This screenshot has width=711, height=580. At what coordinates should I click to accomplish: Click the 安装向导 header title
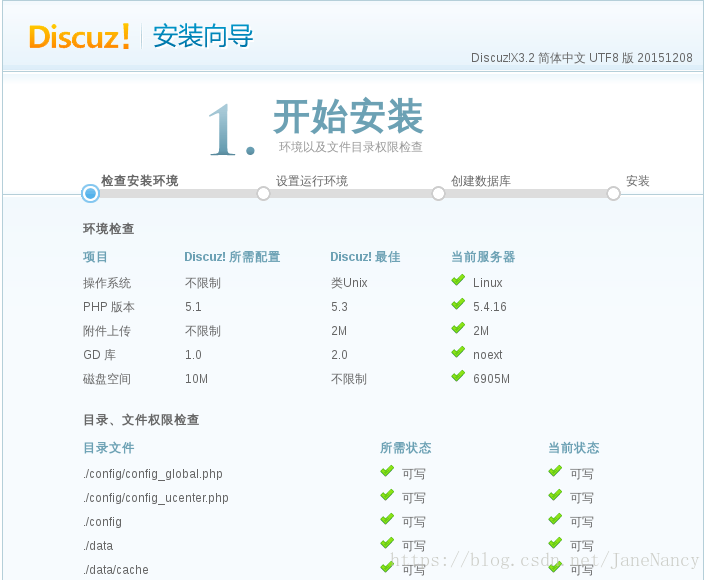click(203, 36)
